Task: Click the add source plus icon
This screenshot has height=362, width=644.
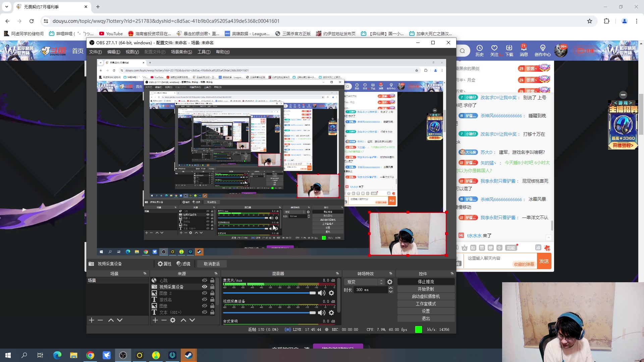Action: [155, 320]
